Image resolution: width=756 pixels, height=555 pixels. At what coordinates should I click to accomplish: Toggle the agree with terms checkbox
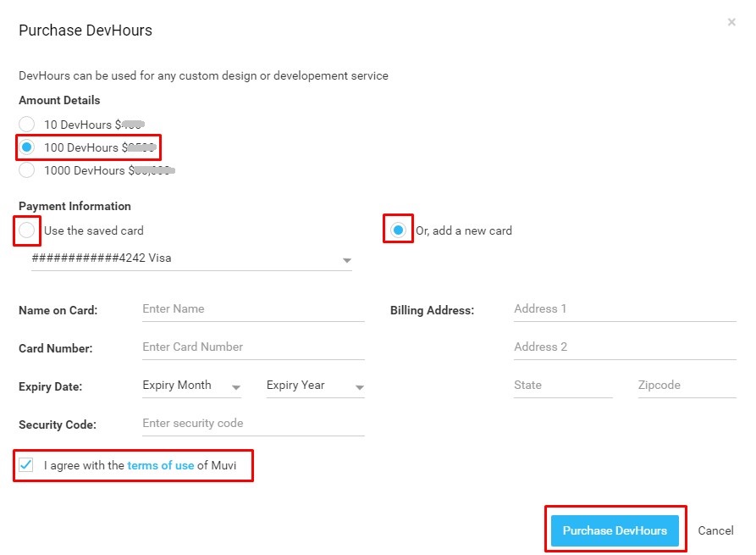(26, 465)
